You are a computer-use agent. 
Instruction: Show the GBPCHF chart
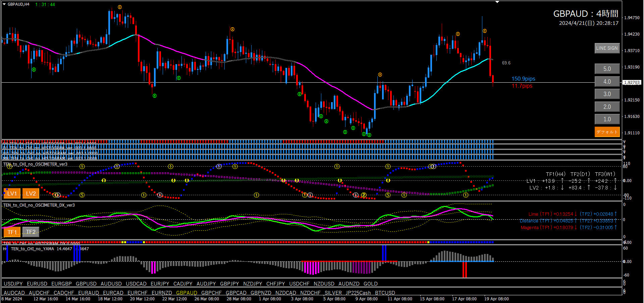coord(211,293)
